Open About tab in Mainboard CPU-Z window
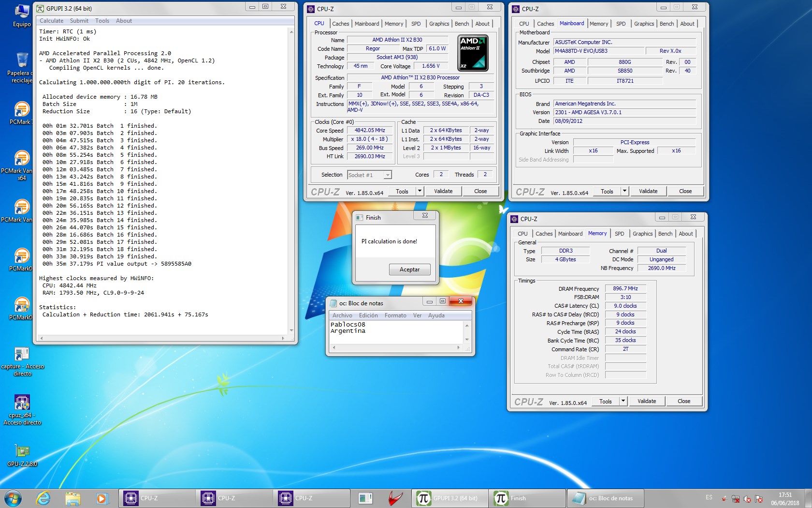The width and height of the screenshot is (812, 508). 687,24
